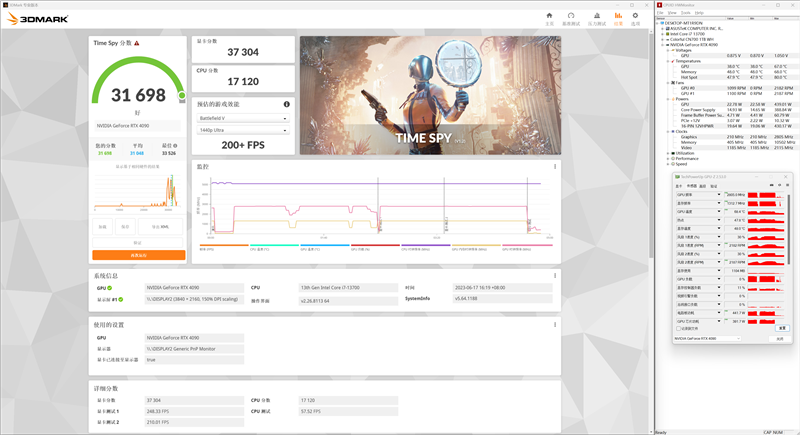Collapse the Temperatures node in HWMonitor

tap(668, 60)
